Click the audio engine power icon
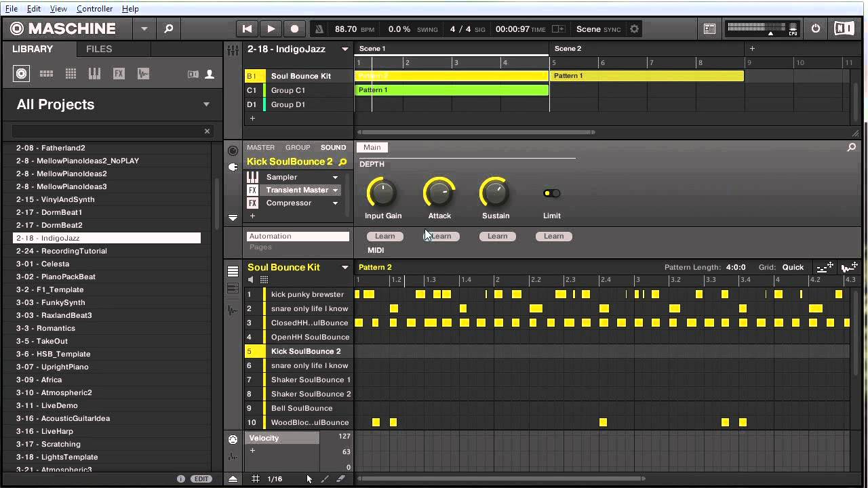868x488 pixels. coord(816,28)
